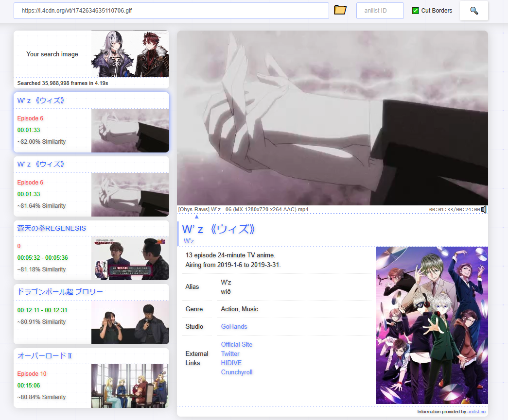Image resolution: width=508 pixels, height=420 pixels.
Task: Select the ドラゴンボール超 ブロリー result title
Action: click(x=60, y=291)
